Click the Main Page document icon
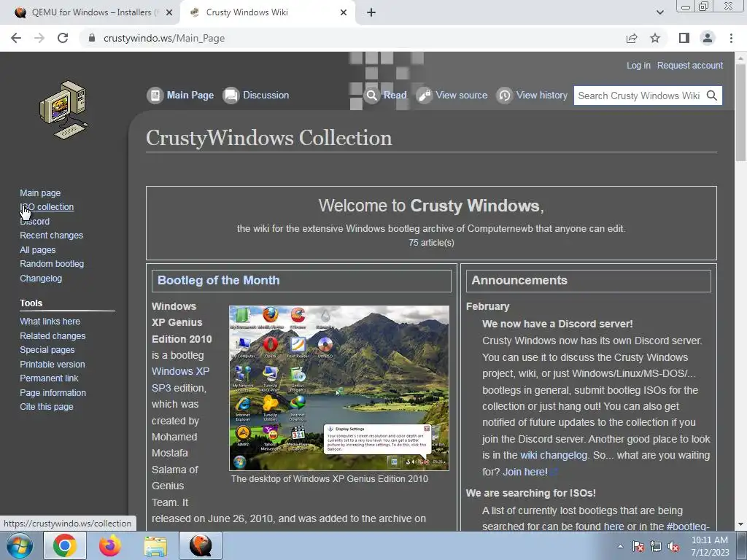The image size is (747, 560). (155, 96)
